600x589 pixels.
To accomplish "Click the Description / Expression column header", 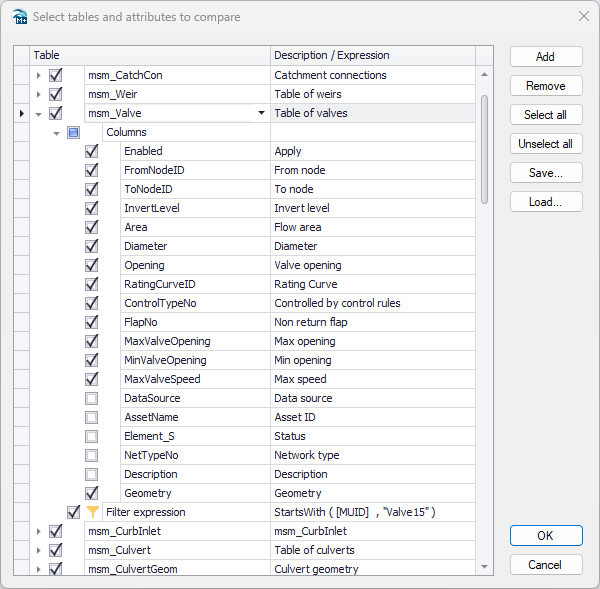I will pos(373,55).
